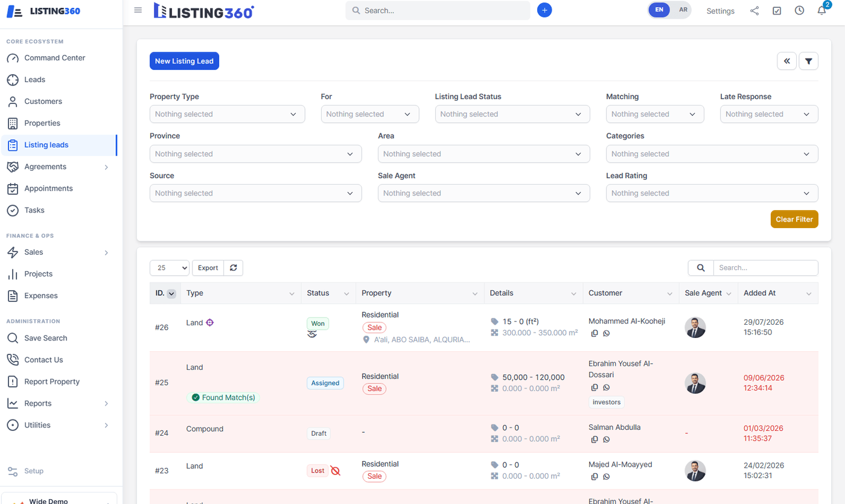The width and height of the screenshot is (845, 504).
Task: Open the Source dropdown
Action: pyautogui.click(x=255, y=193)
